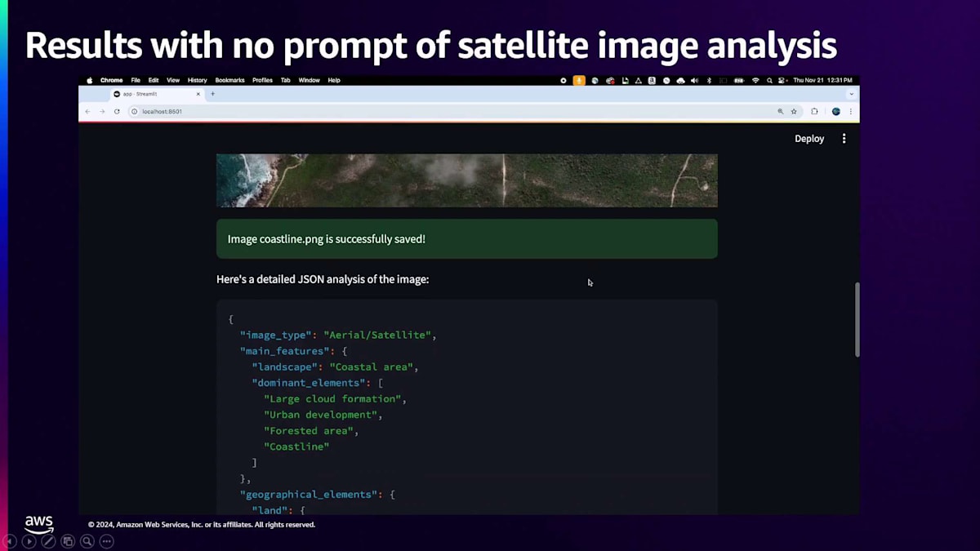Open the Chrome three-dot menu
Screen dimensions: 980x551
[x=850, y=111]
